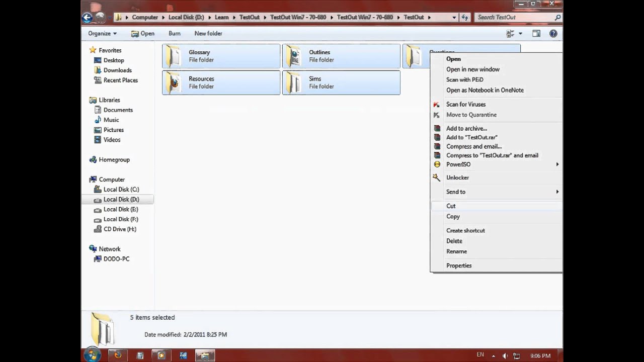Click the Videos library icon
The image size is (644, 362).
pos(98,140)
